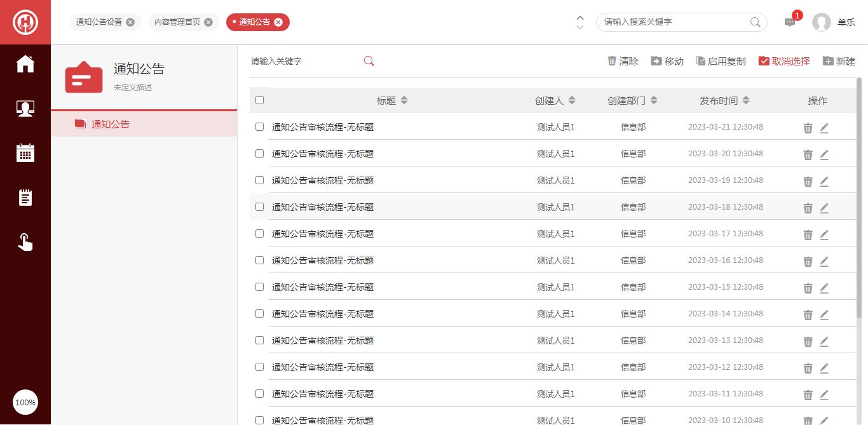
Task: Click the 新建 button
Action: pyautogui.click(x=839, y=61)
